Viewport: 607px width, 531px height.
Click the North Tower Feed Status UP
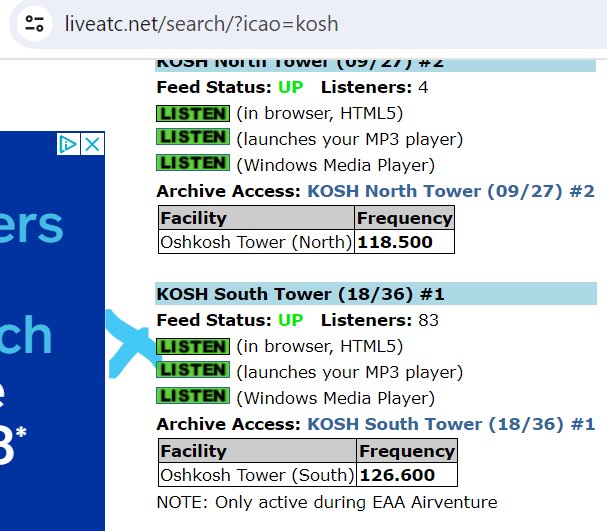(290, 87)
